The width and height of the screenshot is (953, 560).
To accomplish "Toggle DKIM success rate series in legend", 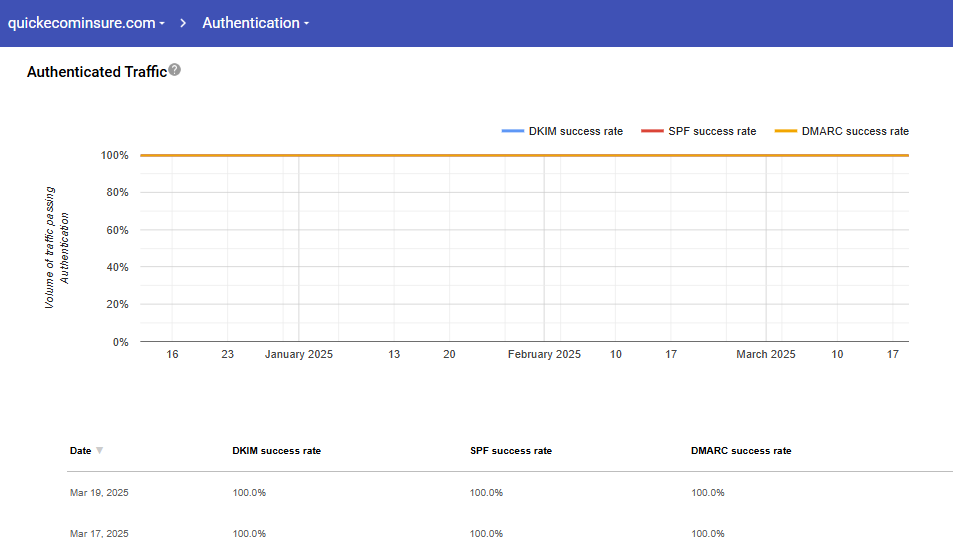I will pyautogui.click(x=576, y=131).
